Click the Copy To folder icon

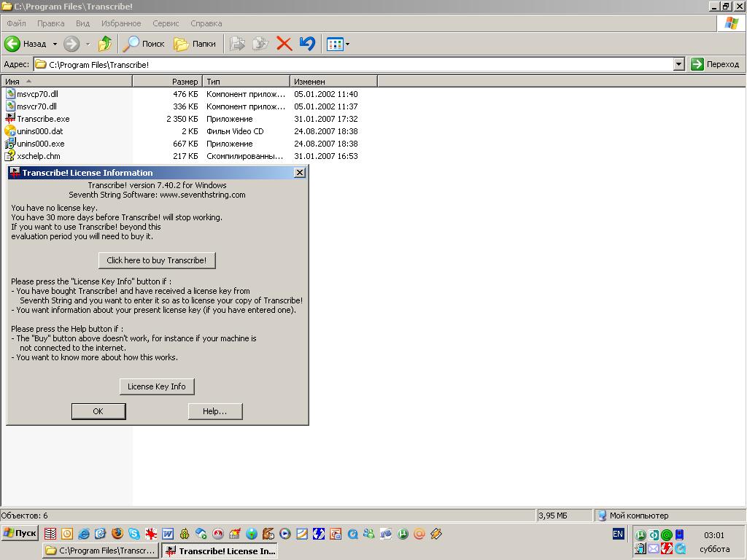260,44
